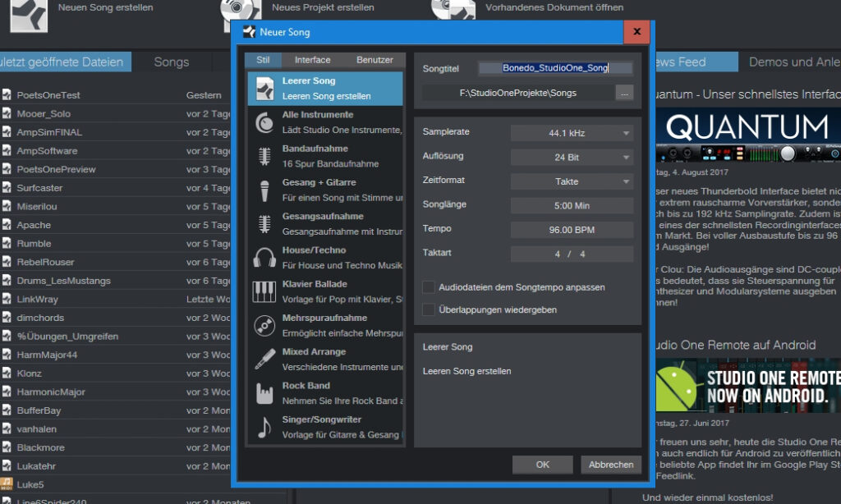Choose the Alle Instrumente template icon
This screenshot has width=841, height=504.
coord(264,123)
